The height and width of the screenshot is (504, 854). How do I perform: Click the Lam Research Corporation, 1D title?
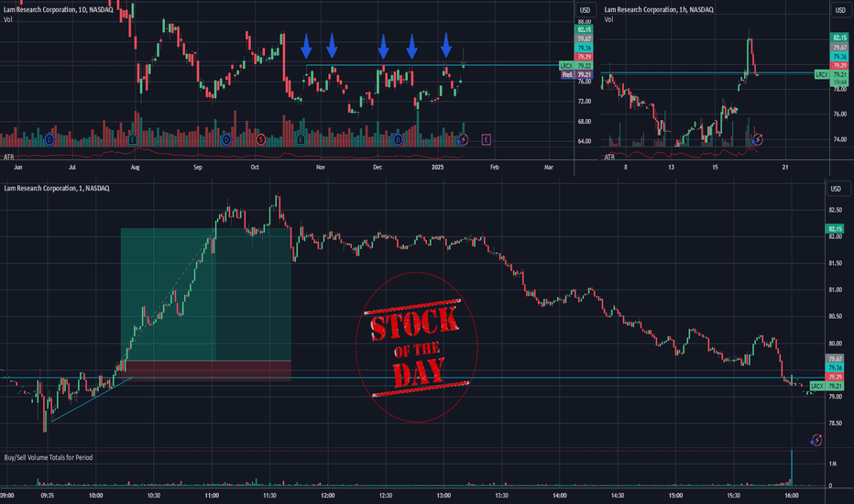point(59,9)
